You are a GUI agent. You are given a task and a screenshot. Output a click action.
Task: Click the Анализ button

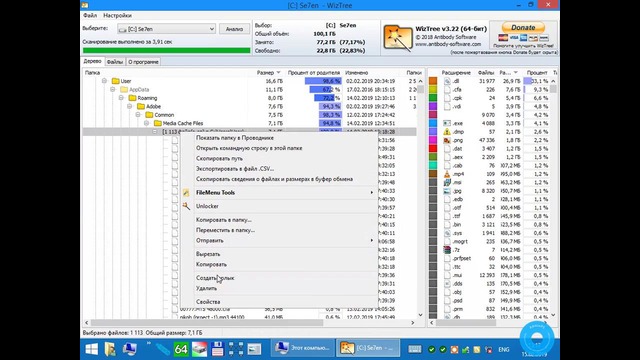point(234,29)
